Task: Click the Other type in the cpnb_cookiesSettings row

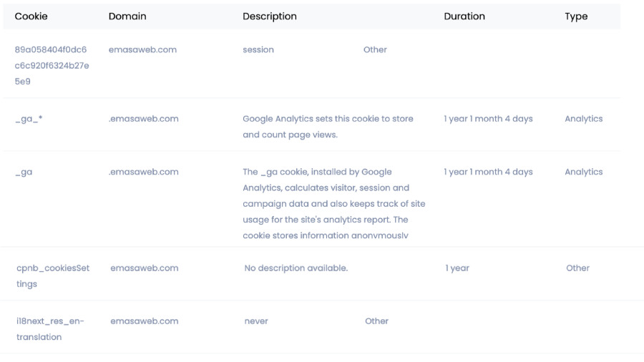Action: point(577,268)
